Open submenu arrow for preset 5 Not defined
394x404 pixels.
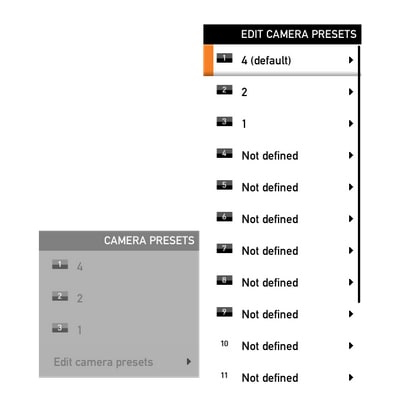[351, 187]
